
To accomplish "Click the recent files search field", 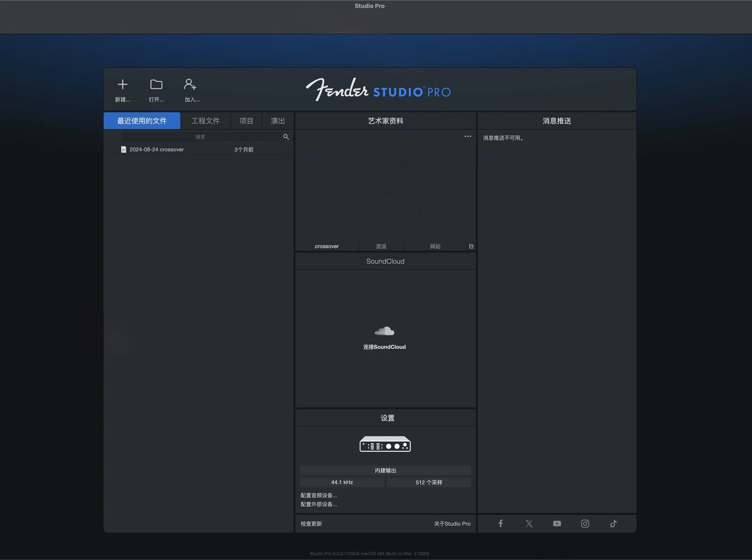I will click(x=200, y=137).
